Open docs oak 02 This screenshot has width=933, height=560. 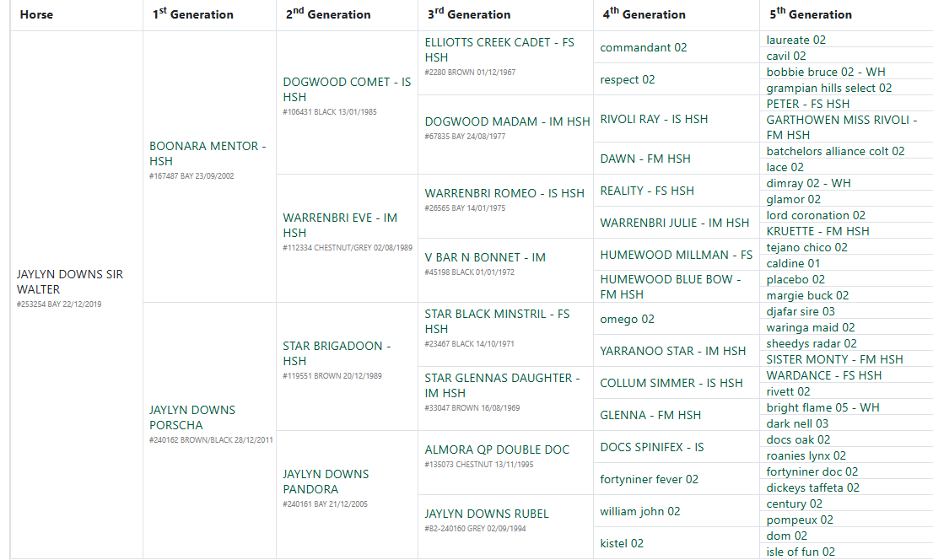point(797,439)
